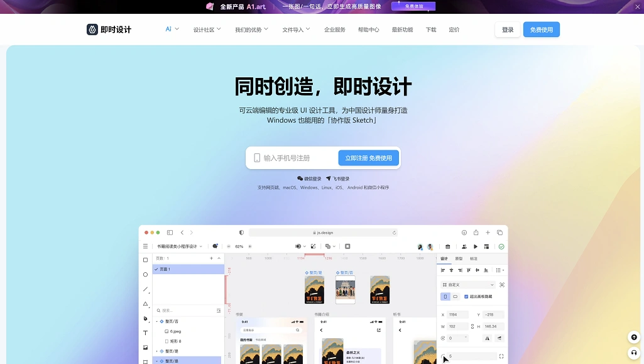Click the presentation play icon
Image resolution: width=644 pixels, height=364 pixels.
click(475, 246)
